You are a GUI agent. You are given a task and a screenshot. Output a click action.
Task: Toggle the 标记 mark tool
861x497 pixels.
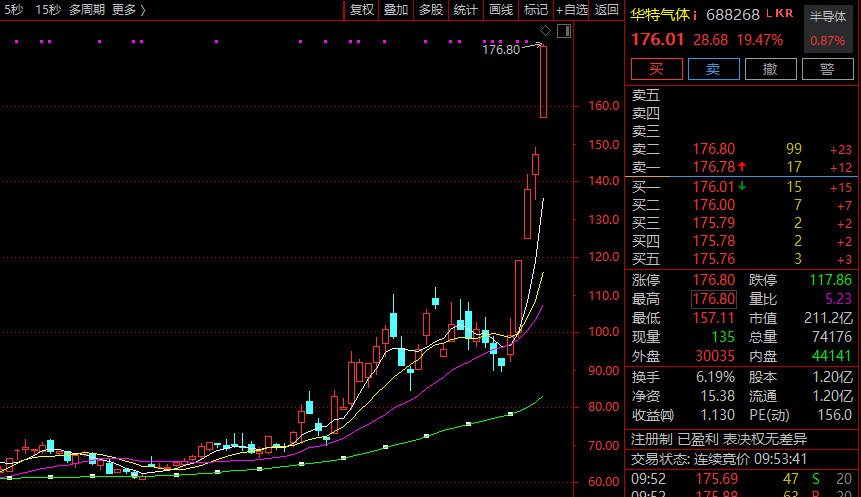click(535, 10)
